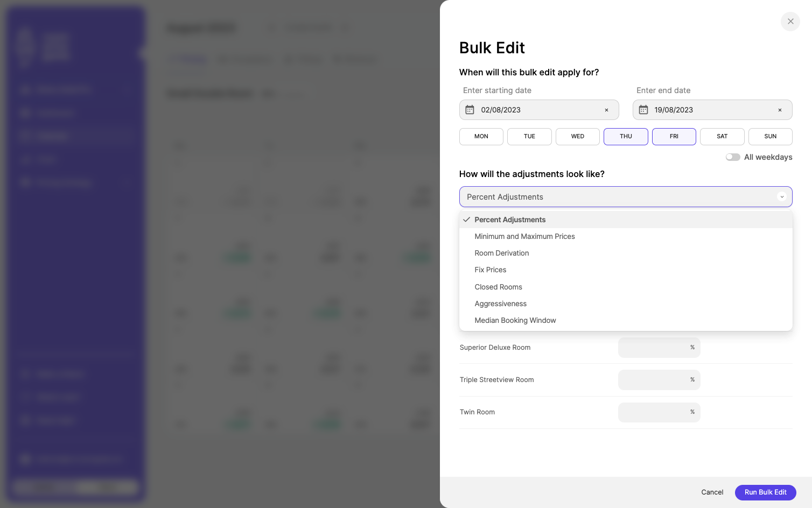This screenshot has width=812, height=508.
Task: Click the Twin Room label
Action: (x=478, y=412)
